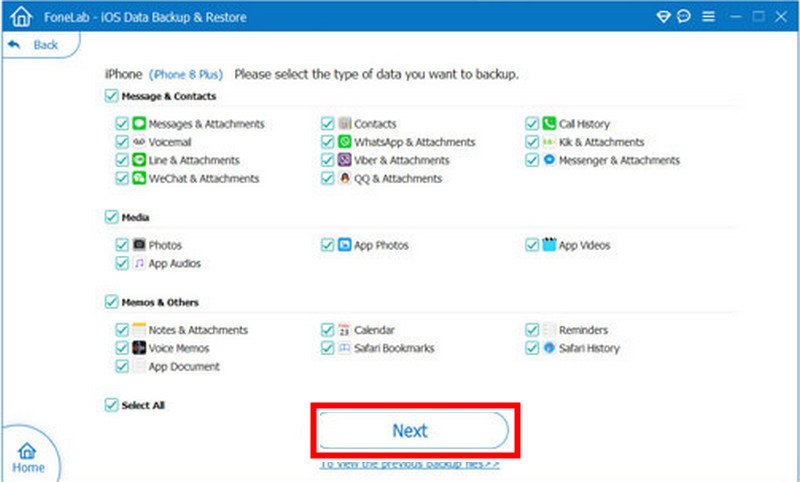800x482 pixels.
Task: Uncheck WhatsApp & Attachments checkbox
Action: tap(328, 142)
